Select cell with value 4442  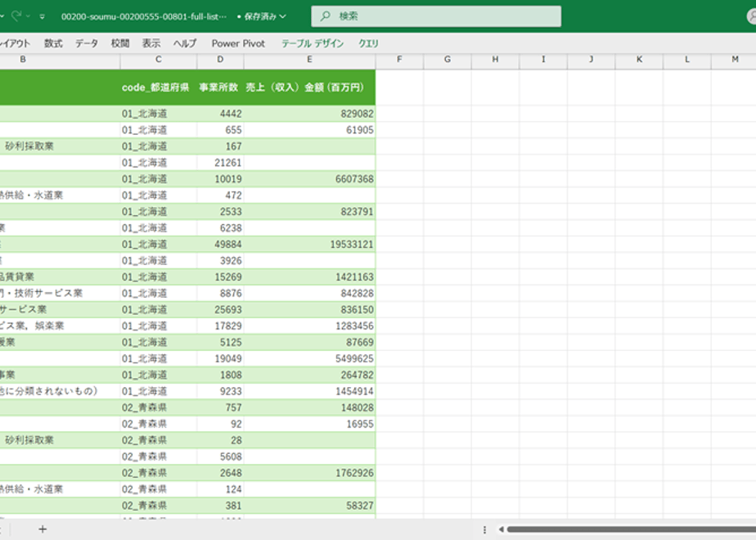[220, 114]
